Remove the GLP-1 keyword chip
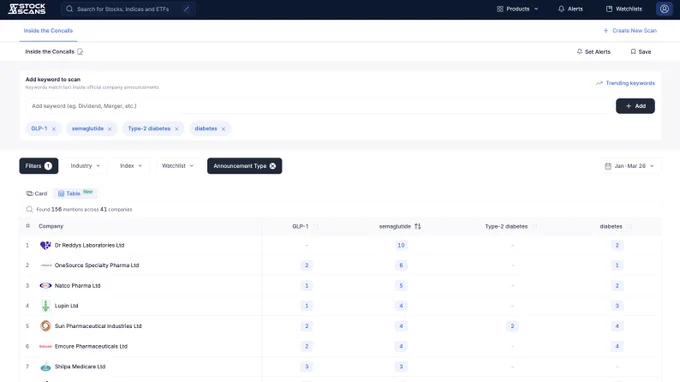The image size is (680, 382). point(54,129)
